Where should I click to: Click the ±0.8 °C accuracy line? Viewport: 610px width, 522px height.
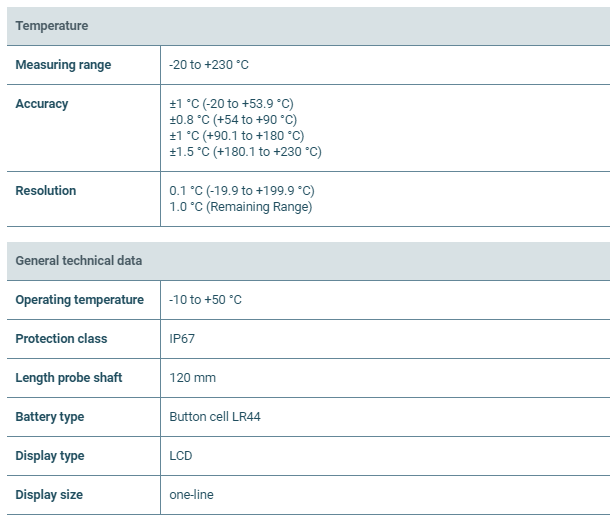coord(233,120)
